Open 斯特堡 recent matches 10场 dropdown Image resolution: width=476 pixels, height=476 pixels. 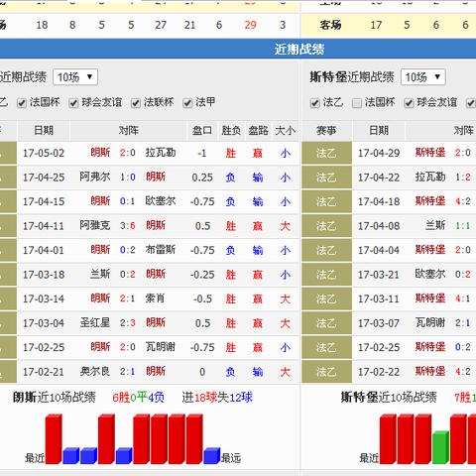pyautogui.click(x=422, y=77)
